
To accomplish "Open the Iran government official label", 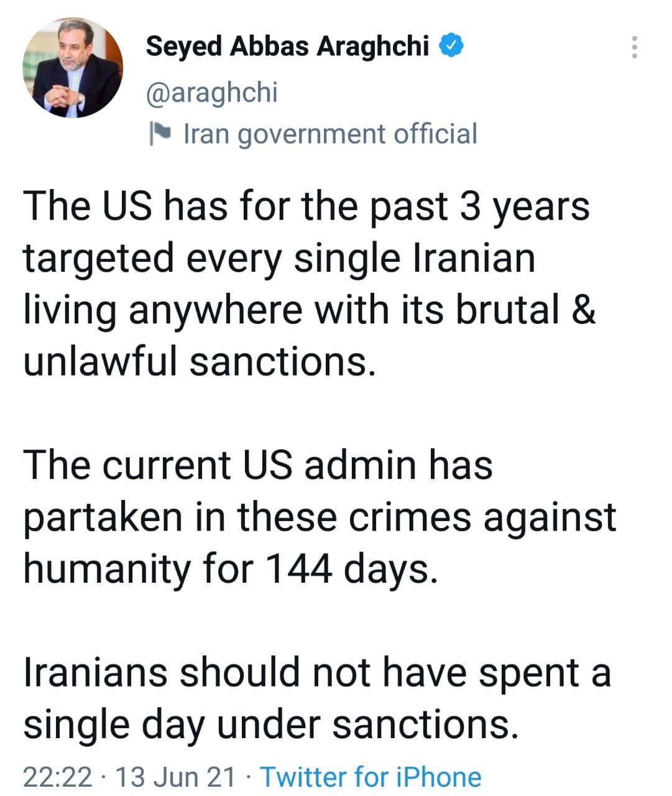I will (x=330, y=134).
